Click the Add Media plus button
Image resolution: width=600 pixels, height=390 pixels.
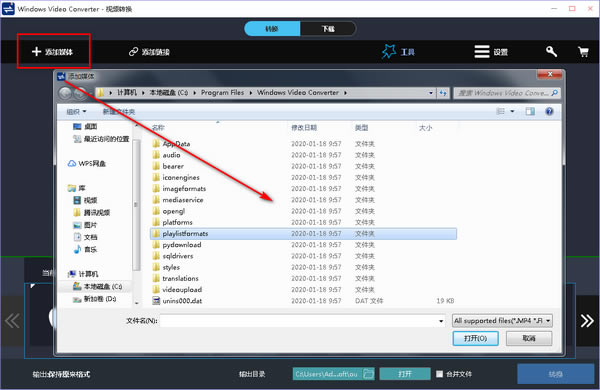[x=52, y=52]
